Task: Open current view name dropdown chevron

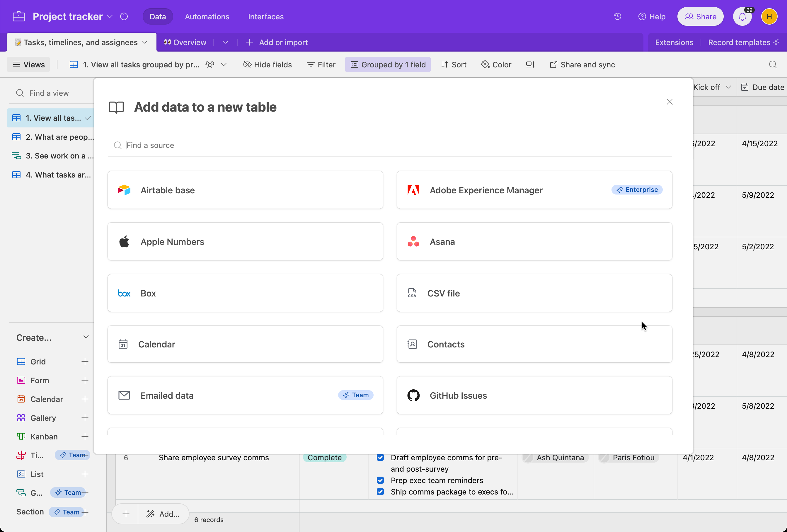Action: click(x=224, y=64)
